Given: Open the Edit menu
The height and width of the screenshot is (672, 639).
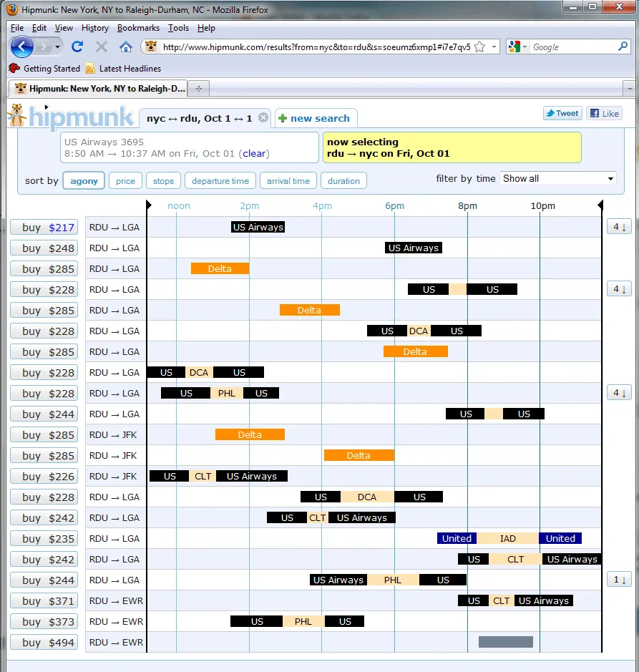Looking at the screenshot, I should tap(39, 28).
